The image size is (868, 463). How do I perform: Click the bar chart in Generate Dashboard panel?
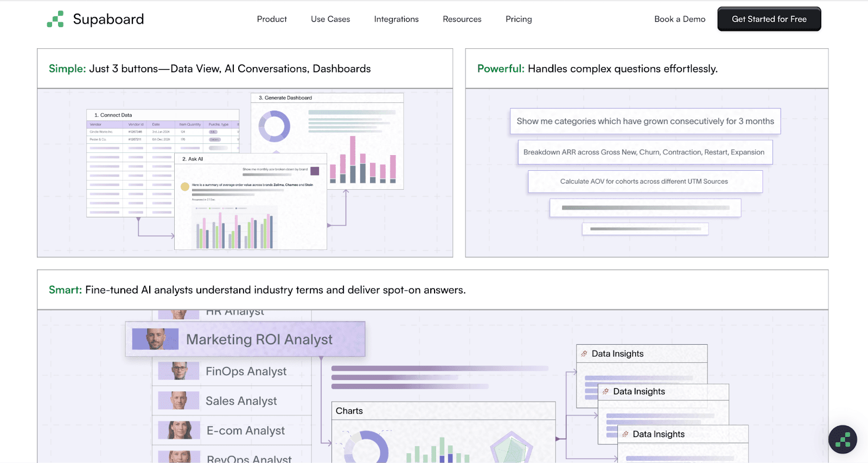(362, 159)
